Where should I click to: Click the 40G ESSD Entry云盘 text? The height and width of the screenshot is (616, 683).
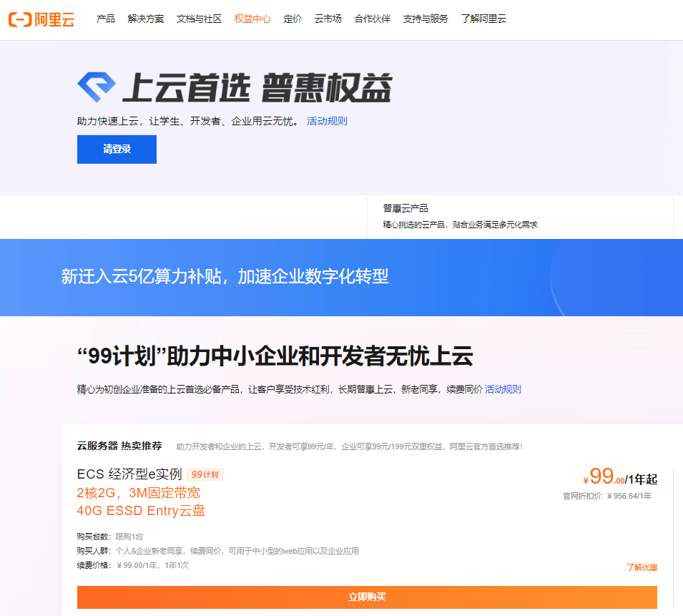click(x=141, y=511)
